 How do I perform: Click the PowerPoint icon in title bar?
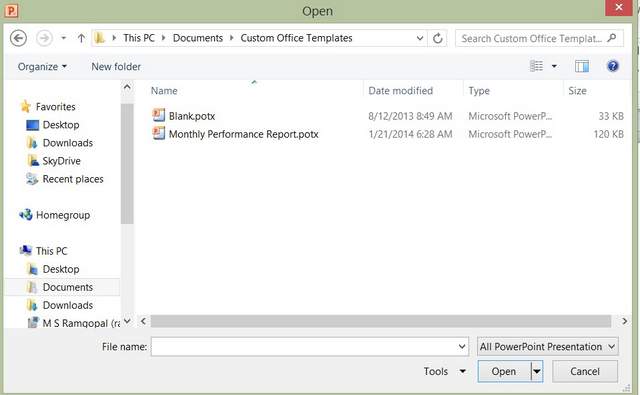click(11, 11)
